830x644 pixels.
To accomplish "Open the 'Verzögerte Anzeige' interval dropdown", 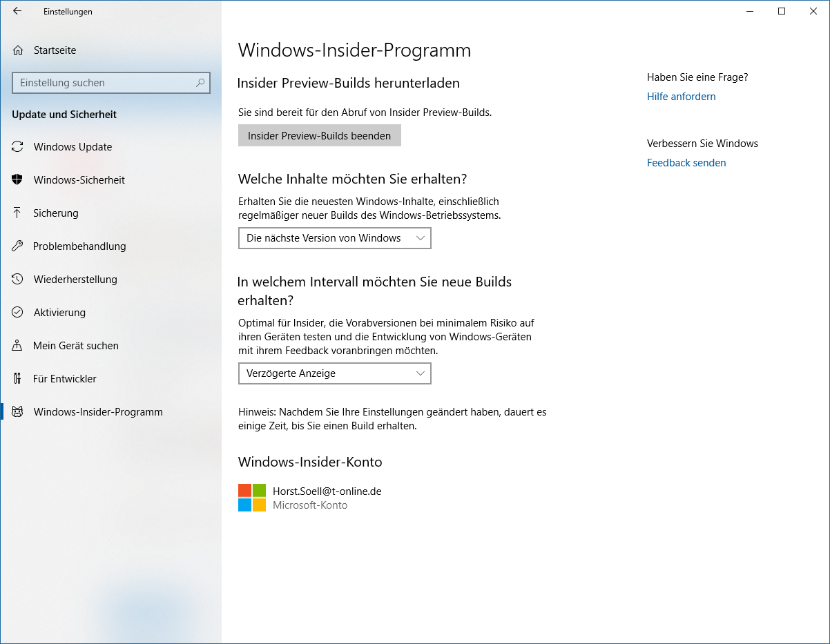I will pos(335,373).
